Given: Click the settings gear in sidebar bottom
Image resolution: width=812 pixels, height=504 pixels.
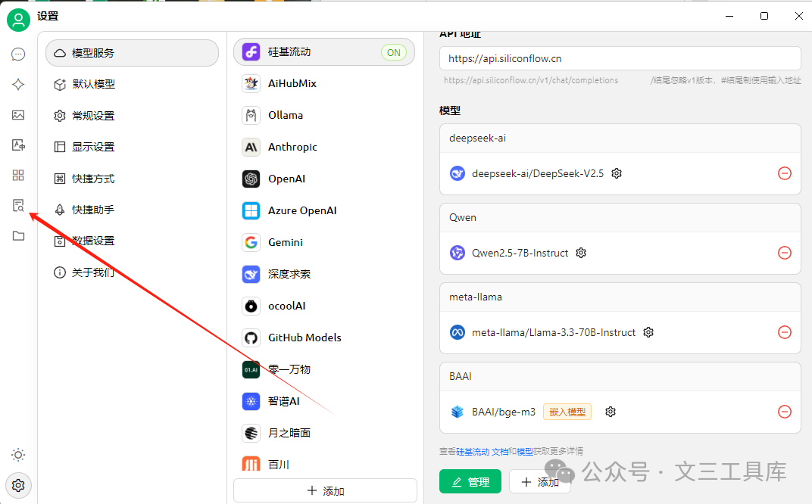Looking at the screenshot, I should 18,485.
